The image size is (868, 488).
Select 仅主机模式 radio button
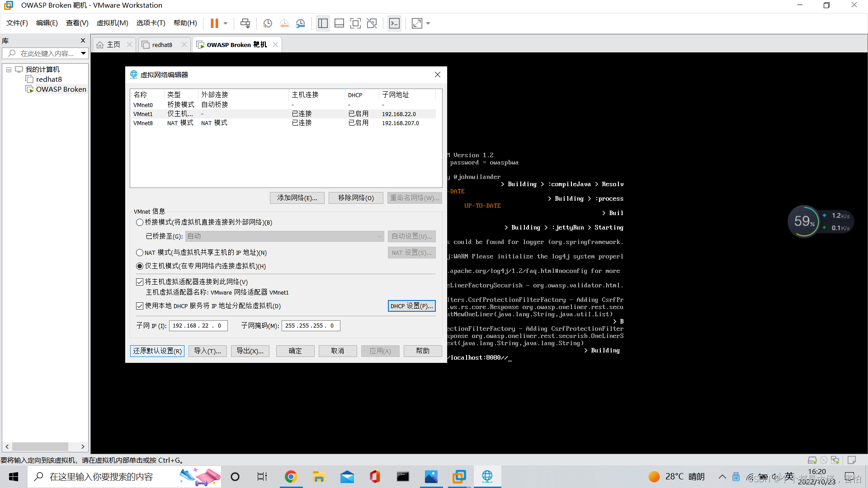click(x=140, y=266)
